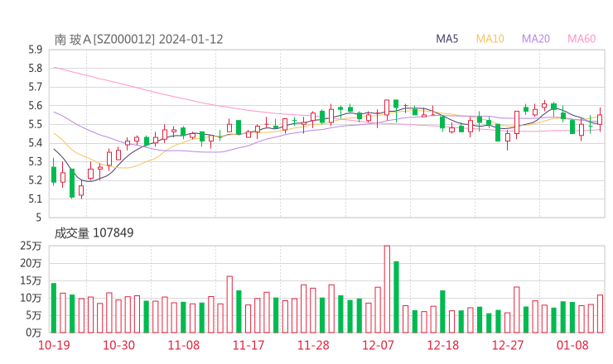Click the tallest red volume bar at 12-07
This screenshot has height=364, width=613.
(x=387, y=289)
